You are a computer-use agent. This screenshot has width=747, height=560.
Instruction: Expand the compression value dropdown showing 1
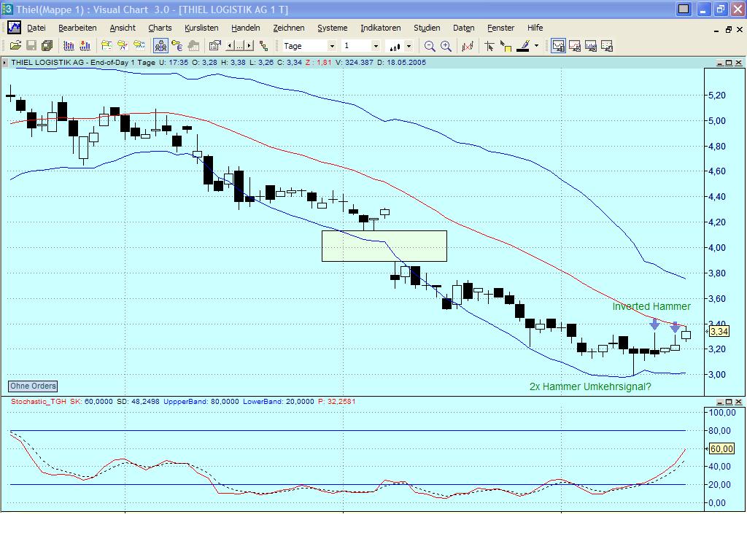[x=376, y=45]
